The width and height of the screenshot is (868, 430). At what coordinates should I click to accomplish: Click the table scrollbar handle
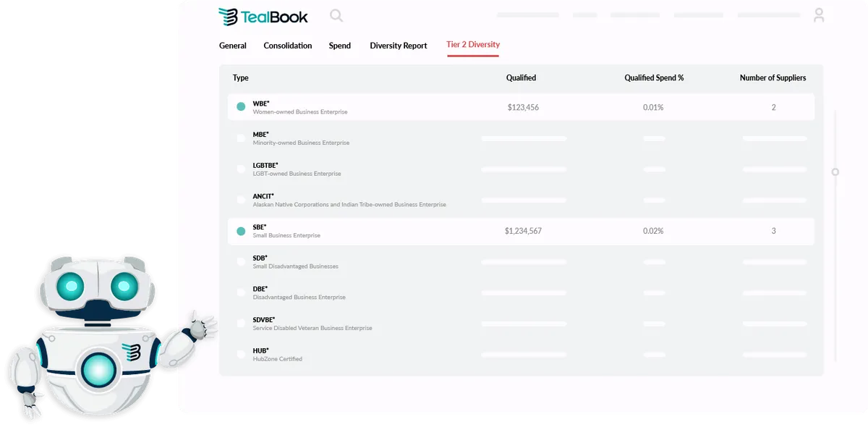835,172
